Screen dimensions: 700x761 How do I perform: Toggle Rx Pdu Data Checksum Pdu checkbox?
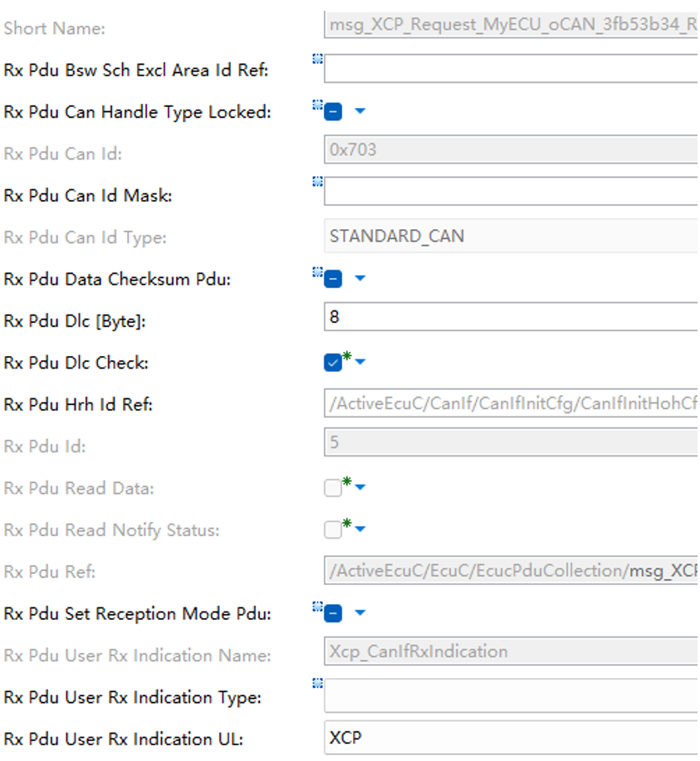[333, 279]
